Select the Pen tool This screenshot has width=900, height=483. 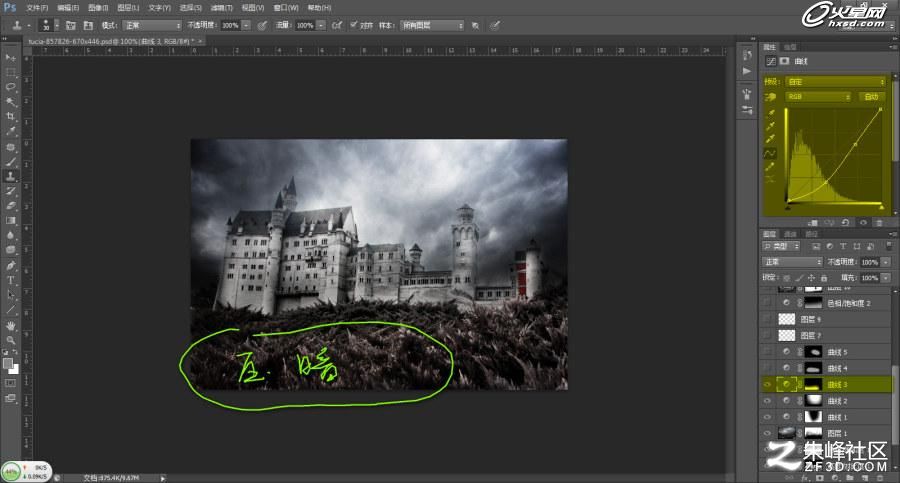[10, 266]
